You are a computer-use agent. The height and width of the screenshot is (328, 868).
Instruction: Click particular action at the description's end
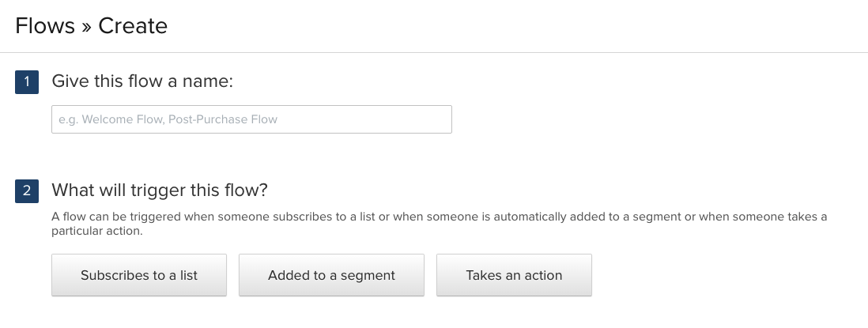tap(96, 232)
